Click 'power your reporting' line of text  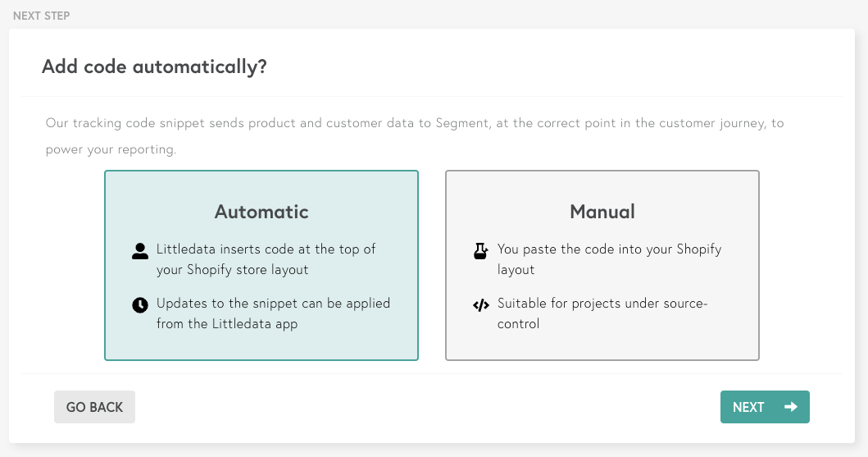[x=111, y=150]
